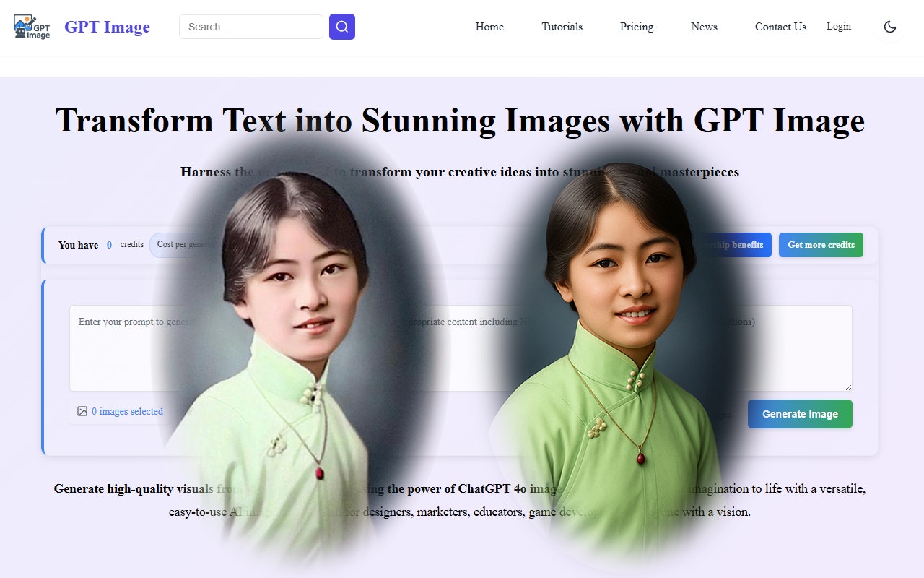The width and height of the screenshot is (924, 578).
Task: Focus the Search input field
Action: point(251,27)
